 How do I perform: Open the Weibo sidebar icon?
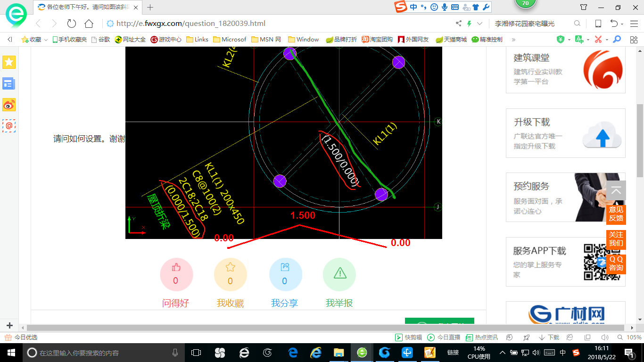click(9, 105)
